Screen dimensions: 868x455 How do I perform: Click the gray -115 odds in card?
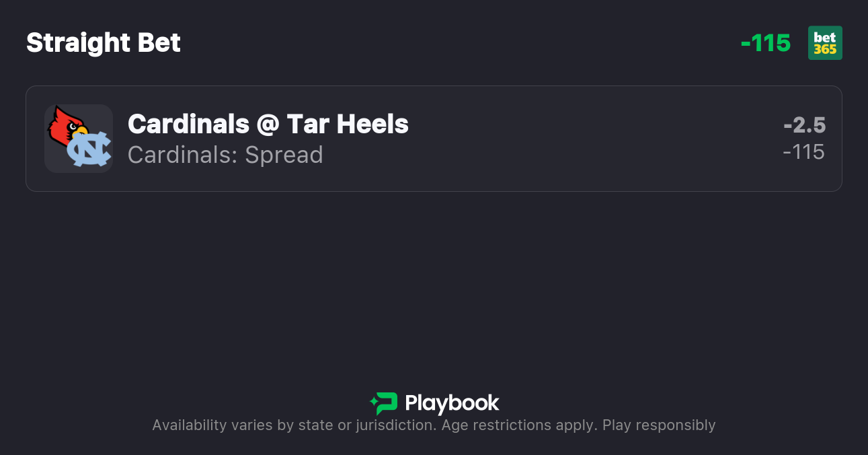pos(804,152)
